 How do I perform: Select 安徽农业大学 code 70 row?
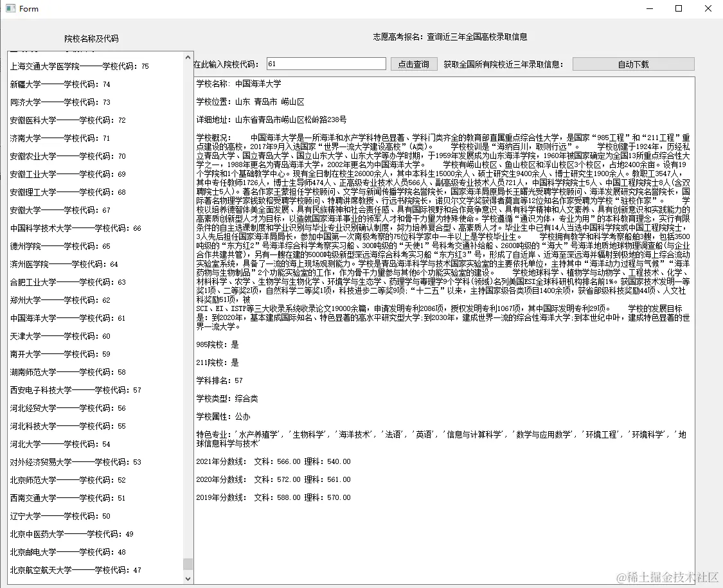point(67,156)
